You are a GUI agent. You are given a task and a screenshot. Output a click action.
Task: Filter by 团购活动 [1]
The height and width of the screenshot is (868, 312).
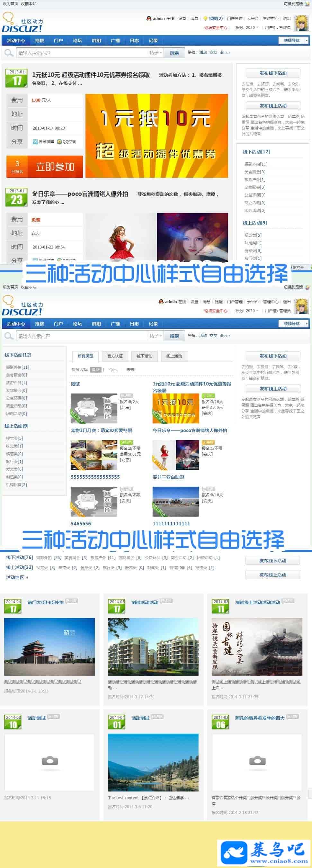pyautogui.click(x=208, y=558)
